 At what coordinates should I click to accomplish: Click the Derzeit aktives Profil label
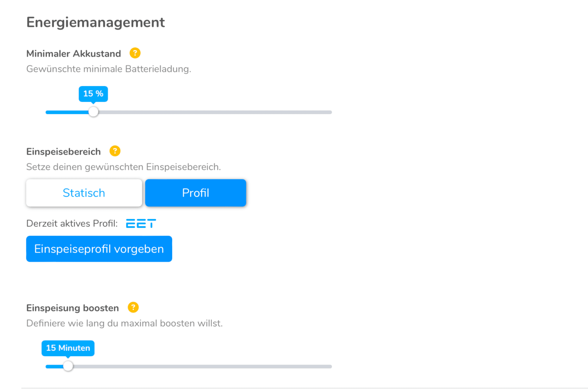[x=72, y=223]
